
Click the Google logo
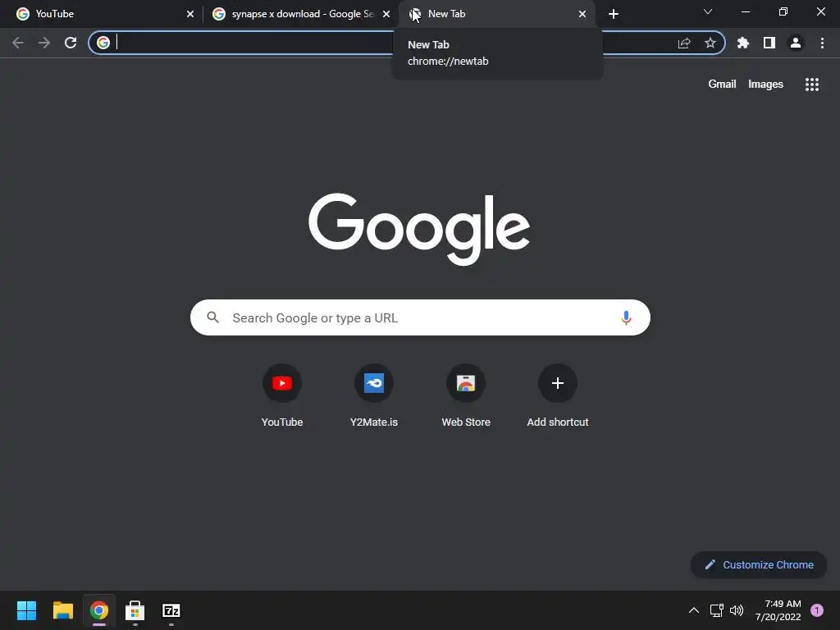point(419,229)
